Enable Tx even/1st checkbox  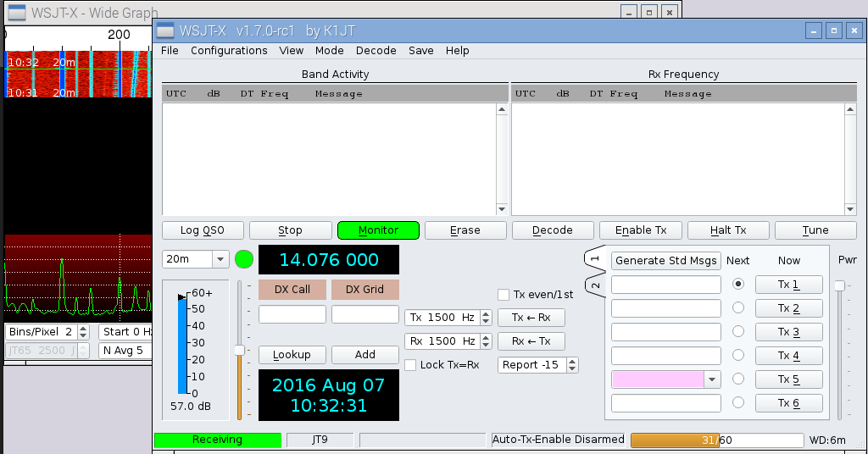[x=504, y=295]
